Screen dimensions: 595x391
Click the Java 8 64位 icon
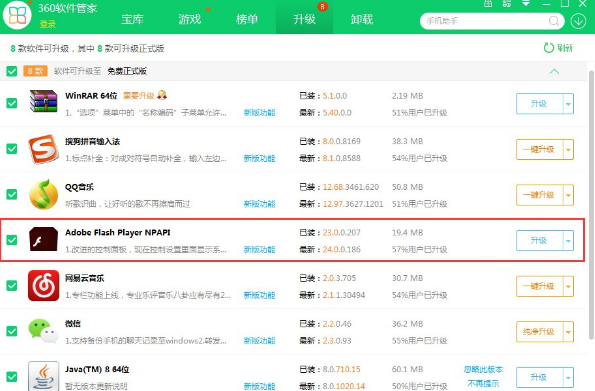click(43, 376)
